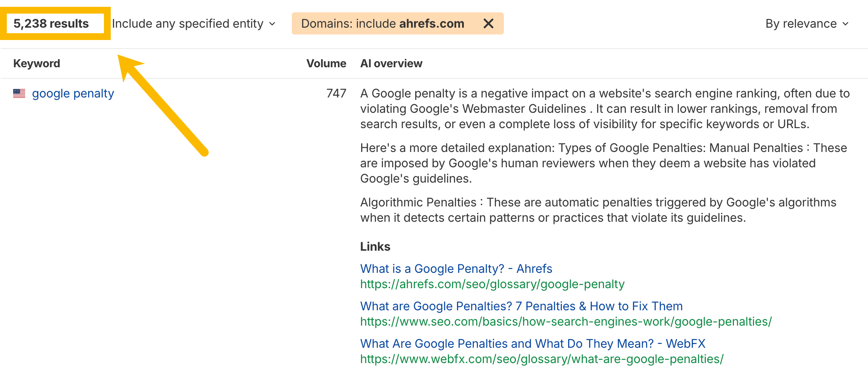Sort by the Volume column header
This screenshot has height=372, width=868.
[326, 63]
